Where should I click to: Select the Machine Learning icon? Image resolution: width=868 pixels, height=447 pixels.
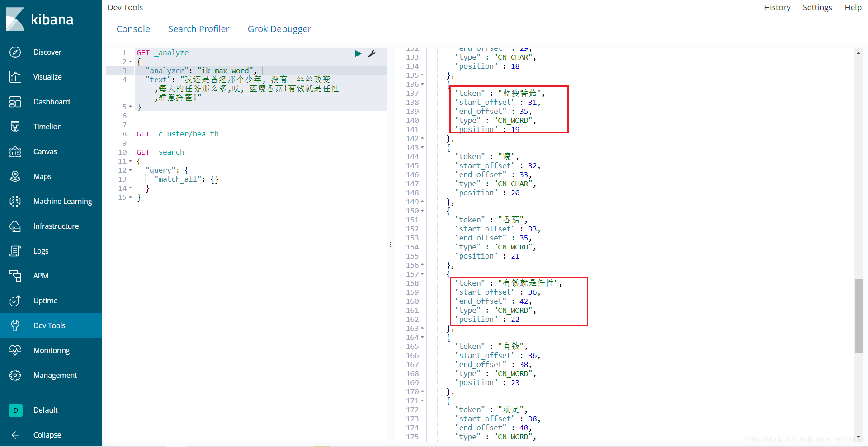click(x=15, y=201)
